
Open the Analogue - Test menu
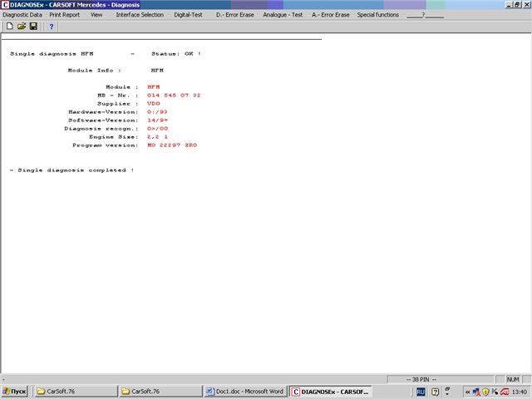click(x=283, y=15)
